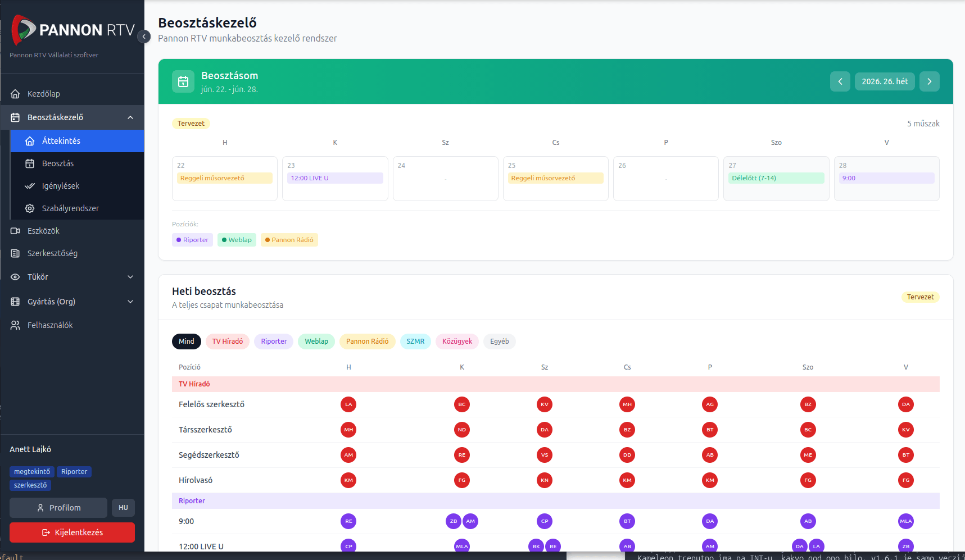Click ND avatar in Társszerkesztő row
Screen dimensions: 965x560
tap(462, 430)
